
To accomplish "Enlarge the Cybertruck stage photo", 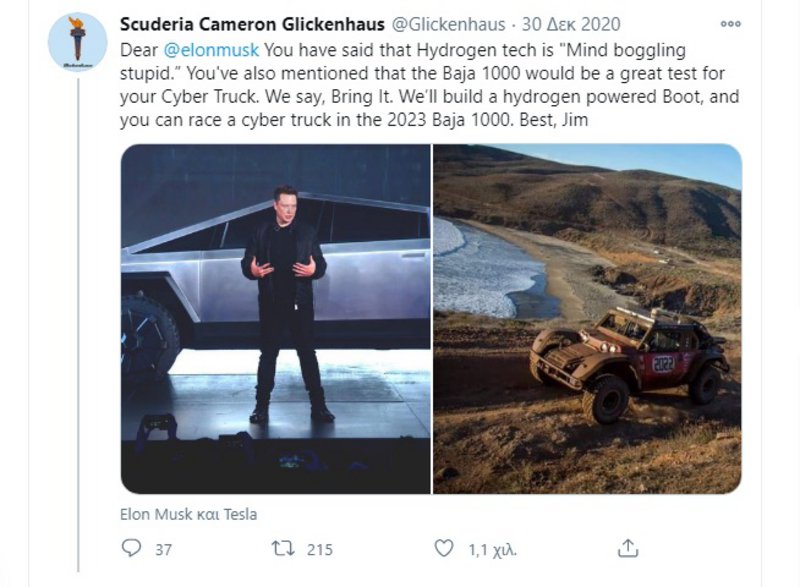I will (x=275, y=318).
